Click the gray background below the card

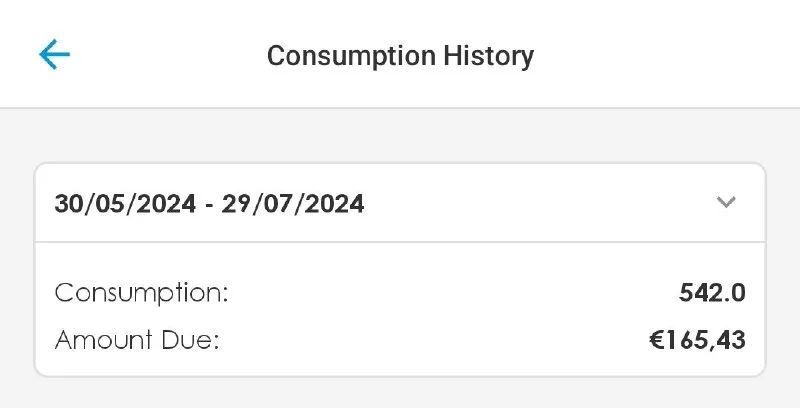pos(400,393)
